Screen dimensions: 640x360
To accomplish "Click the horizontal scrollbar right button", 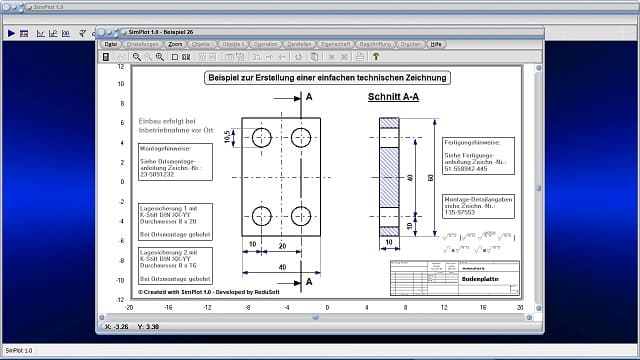I will pyautogui.click(x=529, y=317).
